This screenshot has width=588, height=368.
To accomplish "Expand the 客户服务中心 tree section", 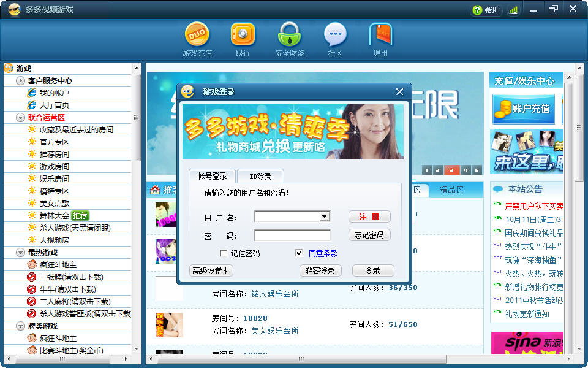I will point(20,80).
